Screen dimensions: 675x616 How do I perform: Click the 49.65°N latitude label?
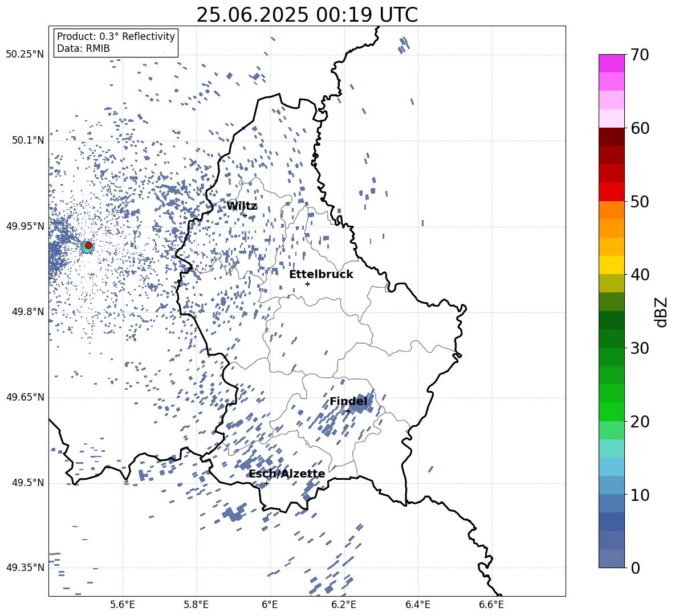click(25, 397)
